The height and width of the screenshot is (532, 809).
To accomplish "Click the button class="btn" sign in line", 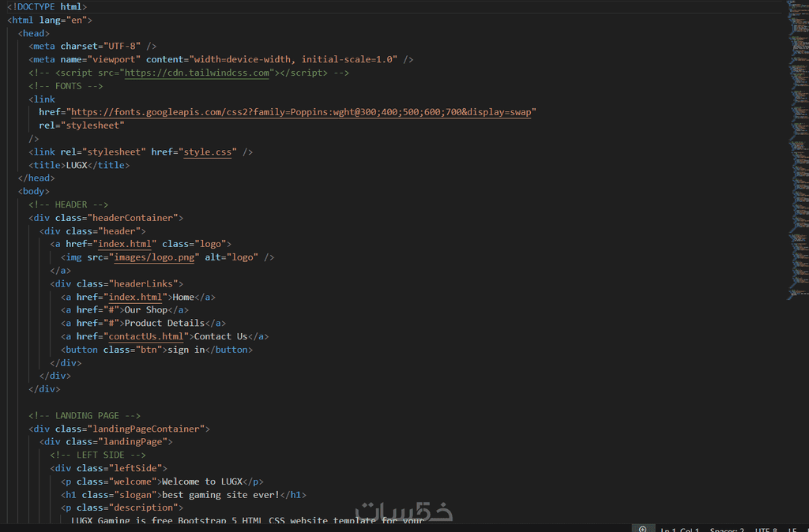I will (x=157, y=350).
